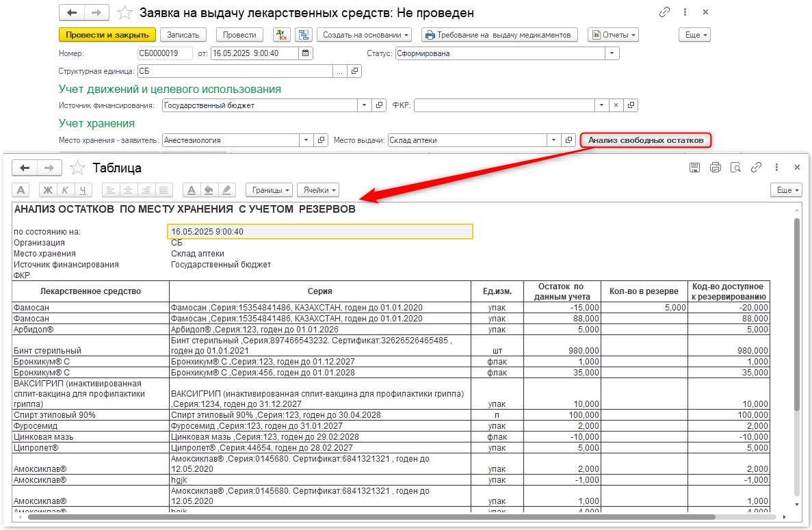The image size is (812, 530).
Task: Add document to favorites star
Action: tap(125, 12)
